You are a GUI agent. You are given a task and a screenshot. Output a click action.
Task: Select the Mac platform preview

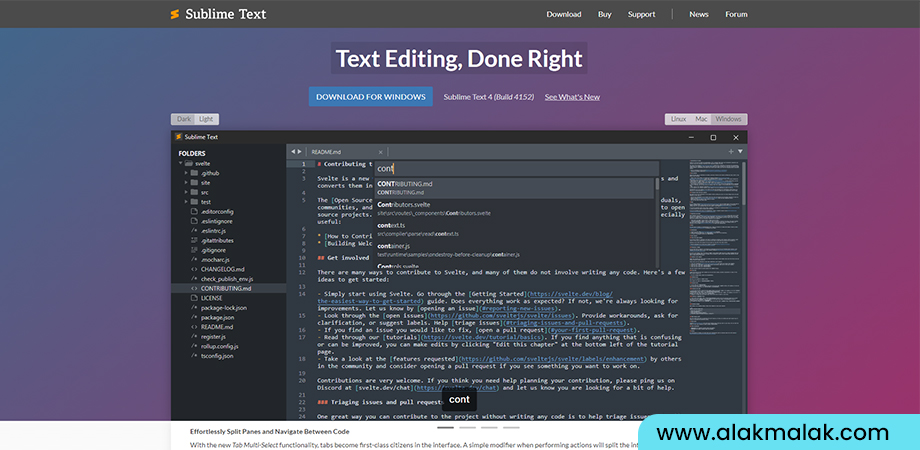click(x=701, y=119)
